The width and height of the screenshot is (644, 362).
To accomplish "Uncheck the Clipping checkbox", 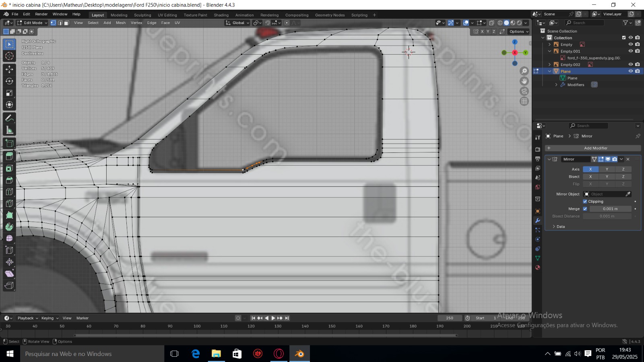I will pos(585,202).
